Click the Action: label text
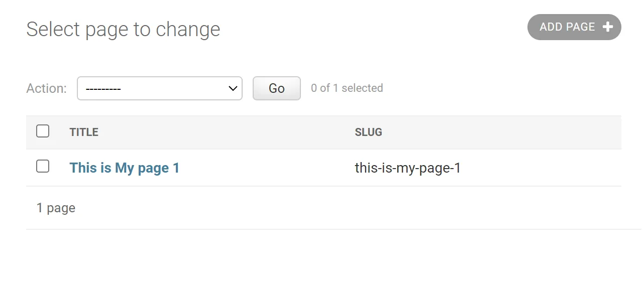 [x=46, y=88]
